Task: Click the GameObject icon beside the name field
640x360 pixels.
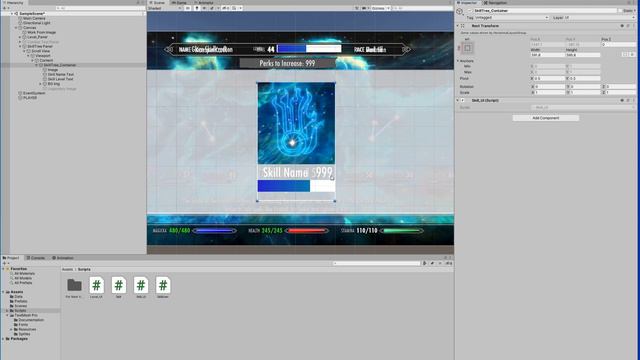Action: click(x=460, y=11)
